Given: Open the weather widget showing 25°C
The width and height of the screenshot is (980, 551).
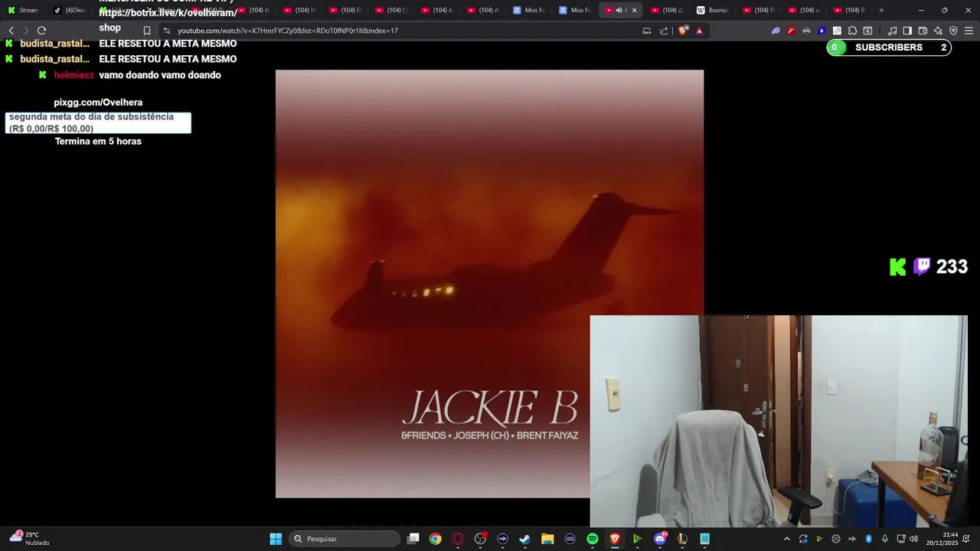Looking at the screenshot, I should click(29, 539).
